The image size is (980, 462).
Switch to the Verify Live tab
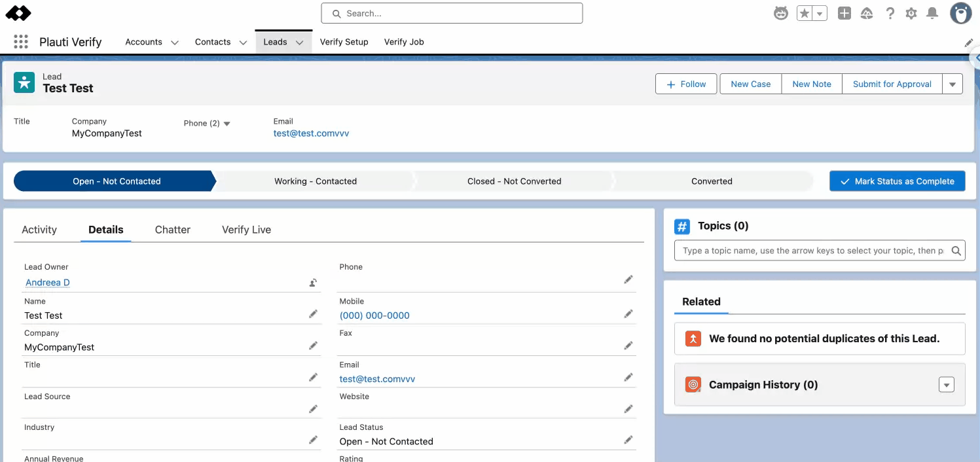click(x=246, y=230)
